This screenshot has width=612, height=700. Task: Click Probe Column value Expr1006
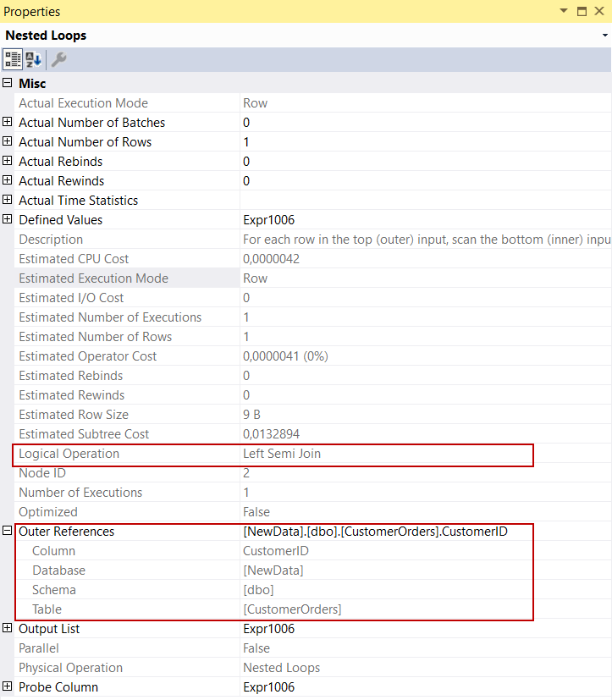point(268,687)
